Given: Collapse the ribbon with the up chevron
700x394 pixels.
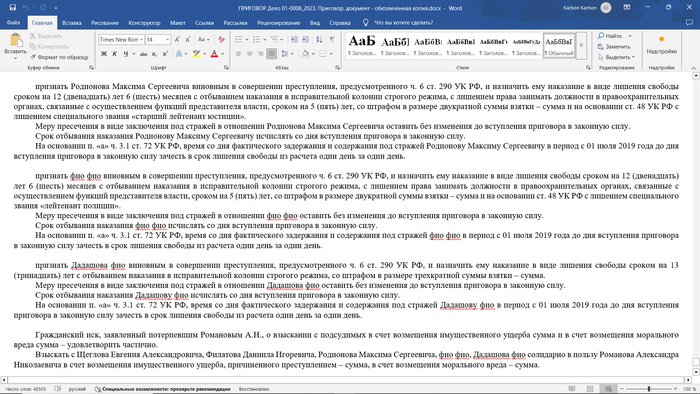Looking at the screenshot, I should pos(693,67).
